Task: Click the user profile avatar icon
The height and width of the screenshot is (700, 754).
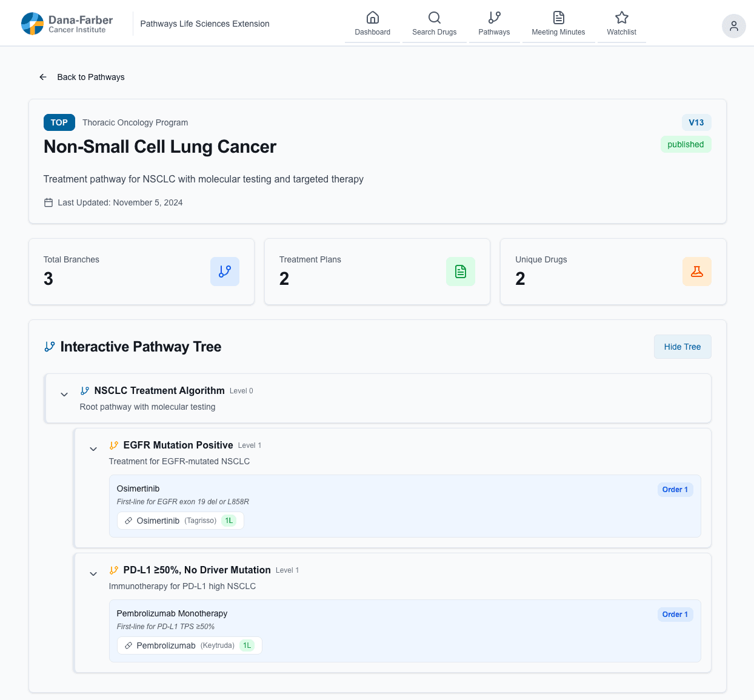Action: click(734, 27)
